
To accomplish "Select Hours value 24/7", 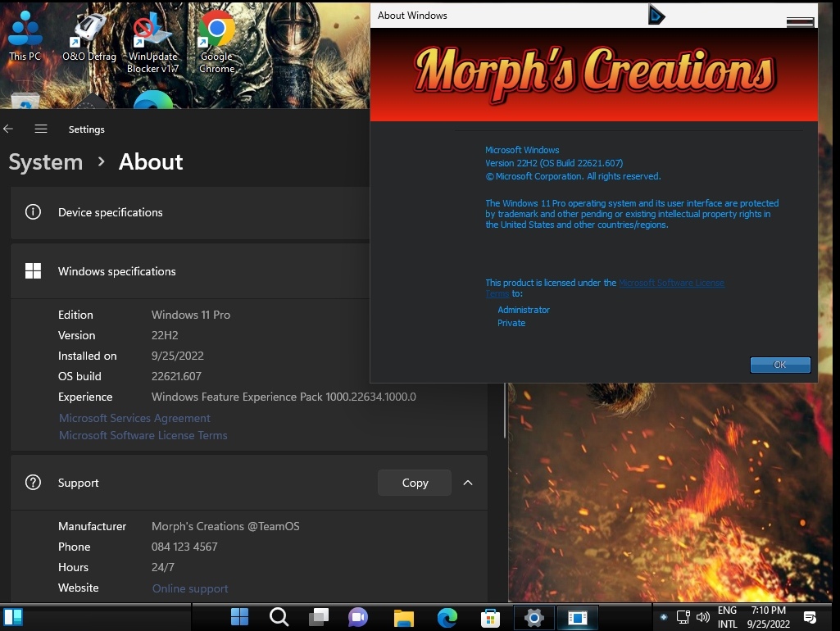I will pyautogui.click(x=163, y=567).
